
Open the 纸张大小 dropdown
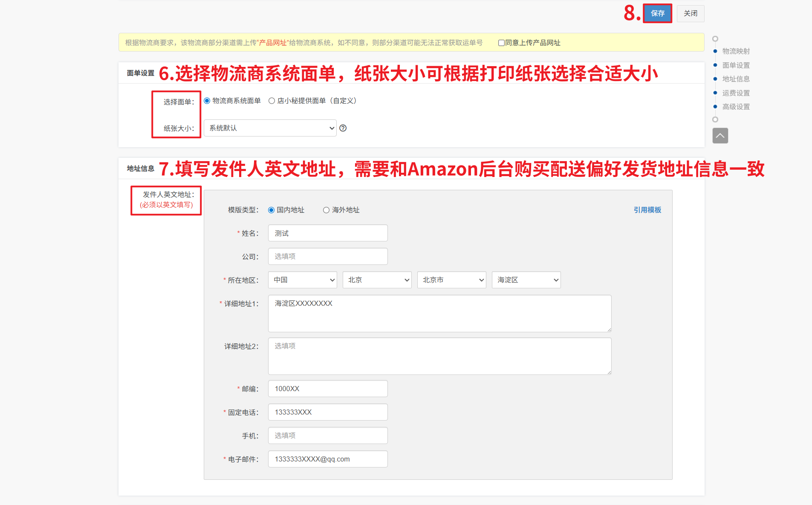pyautogui.click(x=270, y=128)
